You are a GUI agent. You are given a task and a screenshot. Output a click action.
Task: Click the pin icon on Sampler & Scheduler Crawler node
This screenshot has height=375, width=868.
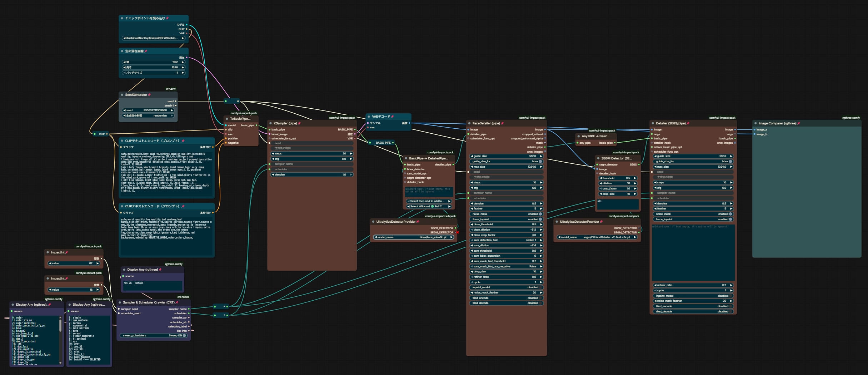click(x=177, y=302)
